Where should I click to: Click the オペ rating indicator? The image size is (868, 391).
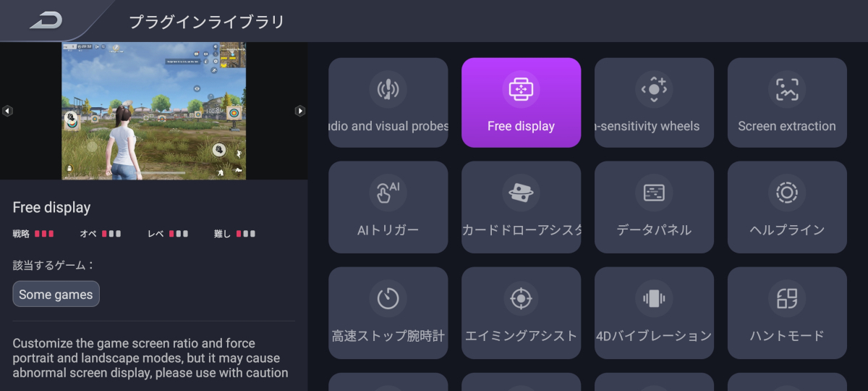[101, 234]
